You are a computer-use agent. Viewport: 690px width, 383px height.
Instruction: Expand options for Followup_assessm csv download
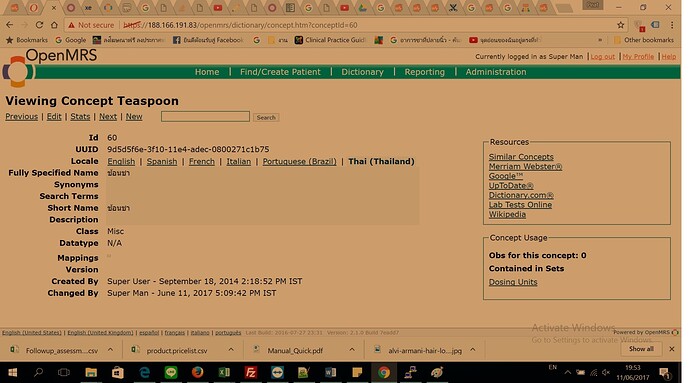point(110,350)
